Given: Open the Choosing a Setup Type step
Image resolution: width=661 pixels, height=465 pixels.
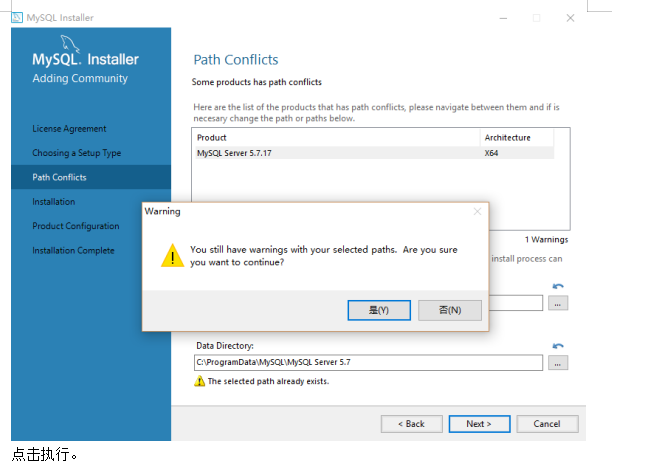Looking at the screenshot, I should pos(77,153).
